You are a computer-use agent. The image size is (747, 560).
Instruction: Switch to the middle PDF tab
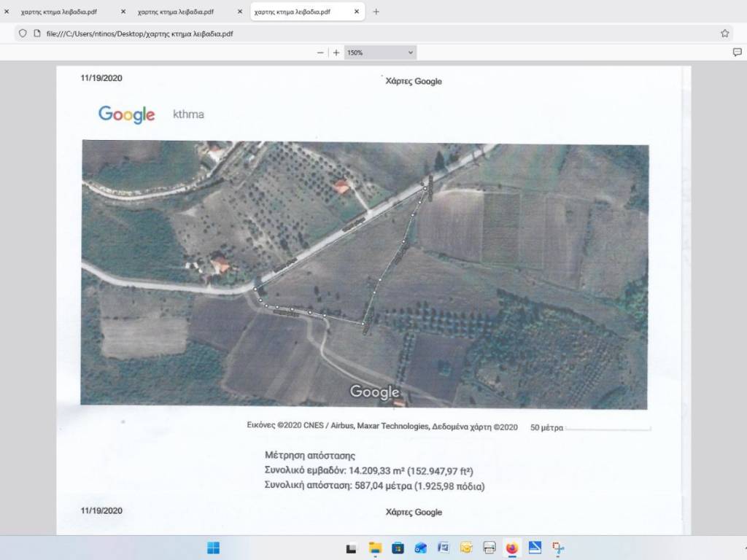[175, 12]
